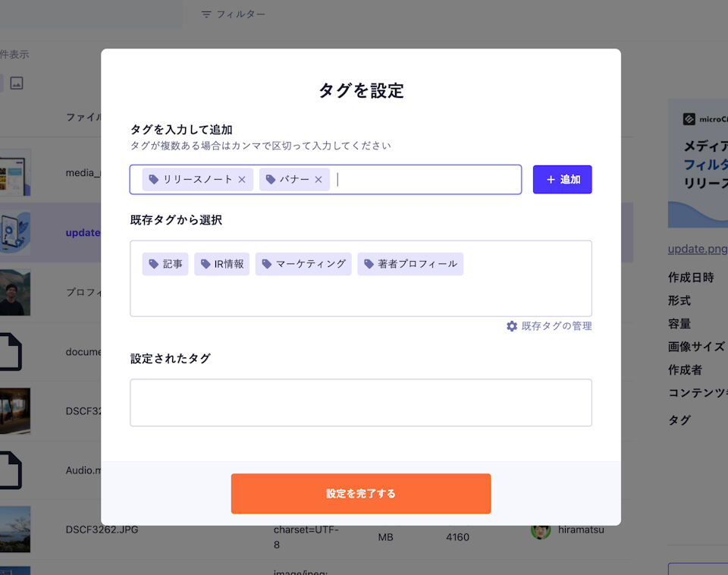This screenshot has height=575, width=728.
Task: Remove the バナー tag chip
Action: click(318, 180)
